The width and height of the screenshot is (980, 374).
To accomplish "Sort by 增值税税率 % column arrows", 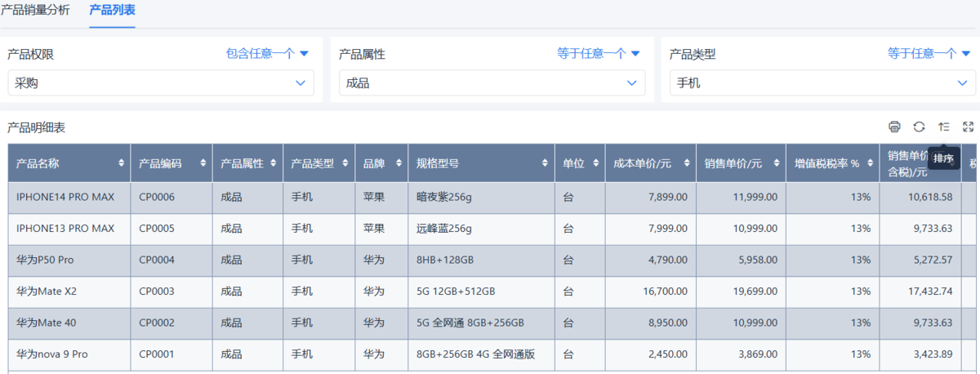I will pos(871,163).
